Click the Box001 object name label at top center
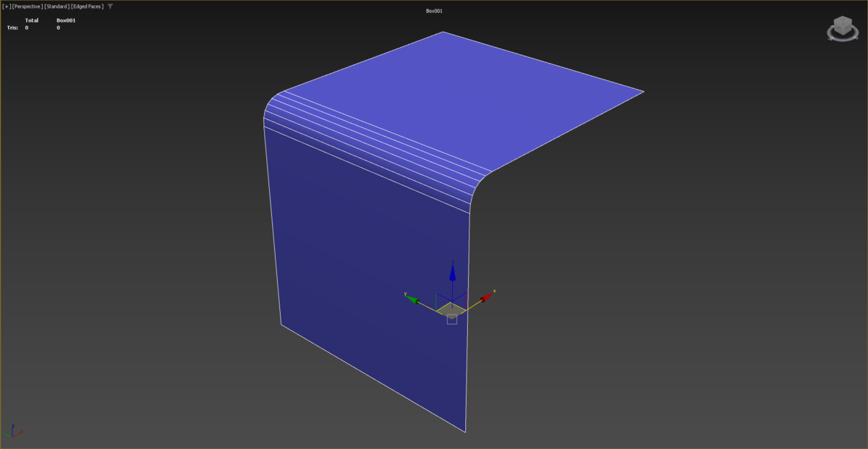The width and height of the screenshot is (868, 449). point(434,11)
